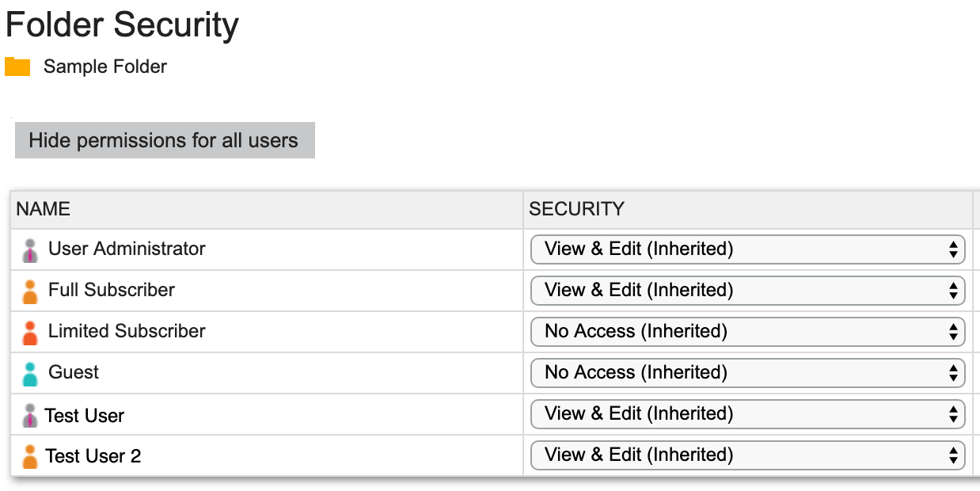The image size is (980, 491).
Task: Change Limited Subscriber's No Access dropdown
Action: pyautogui.click(x=747, y=331)
